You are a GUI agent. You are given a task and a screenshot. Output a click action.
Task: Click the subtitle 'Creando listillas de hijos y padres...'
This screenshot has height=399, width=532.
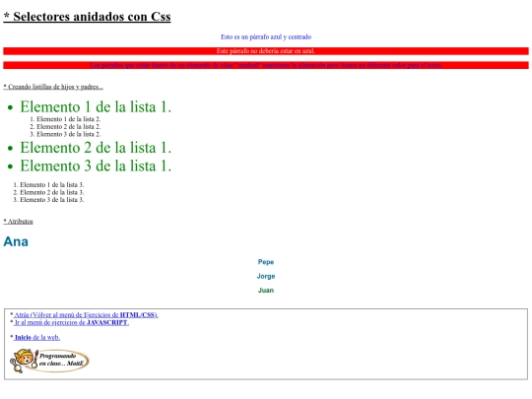point(53,87)
